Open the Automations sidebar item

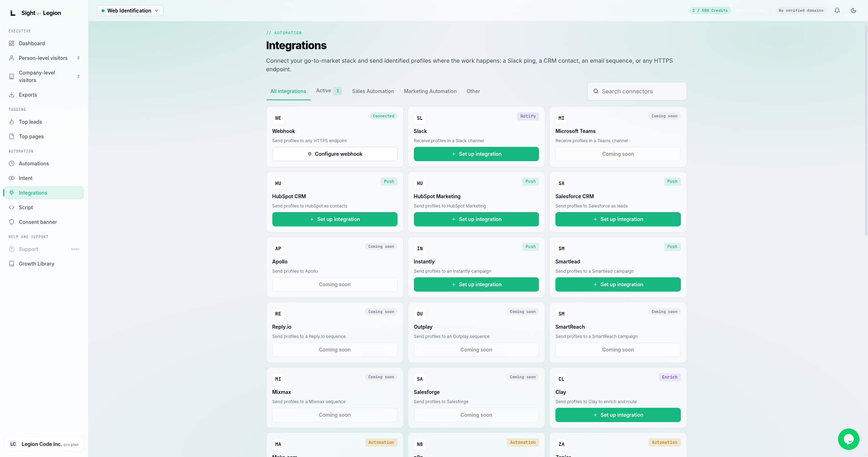pyautogui.click(x=44, y=164)
